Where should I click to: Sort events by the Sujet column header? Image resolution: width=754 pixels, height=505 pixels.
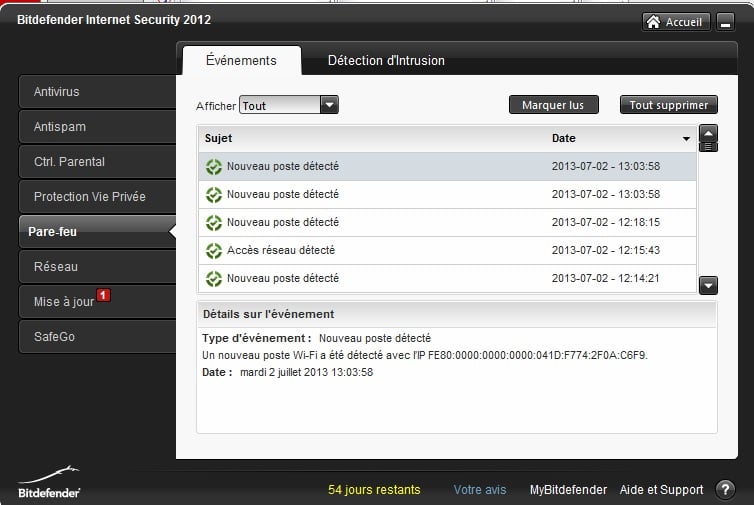point(218,139)
